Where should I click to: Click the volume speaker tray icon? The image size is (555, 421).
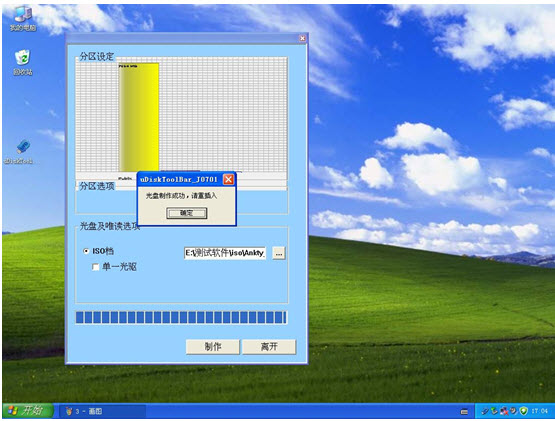click(x=513, y=411)
